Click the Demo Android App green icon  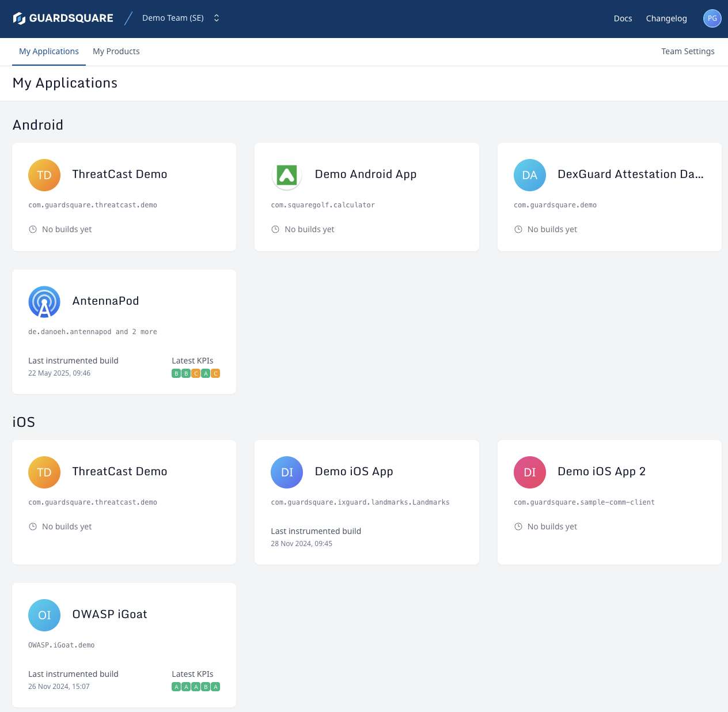point(287,175)
